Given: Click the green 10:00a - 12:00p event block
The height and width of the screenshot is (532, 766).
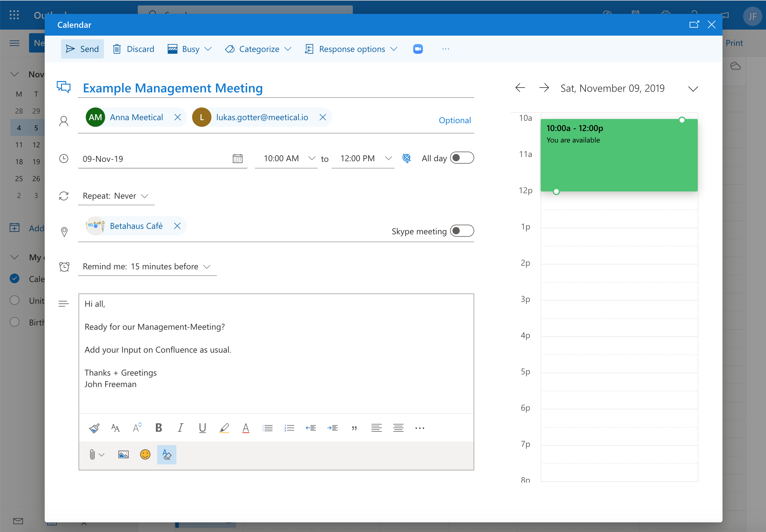Looking at the screenshot, I should click(619, 155).
